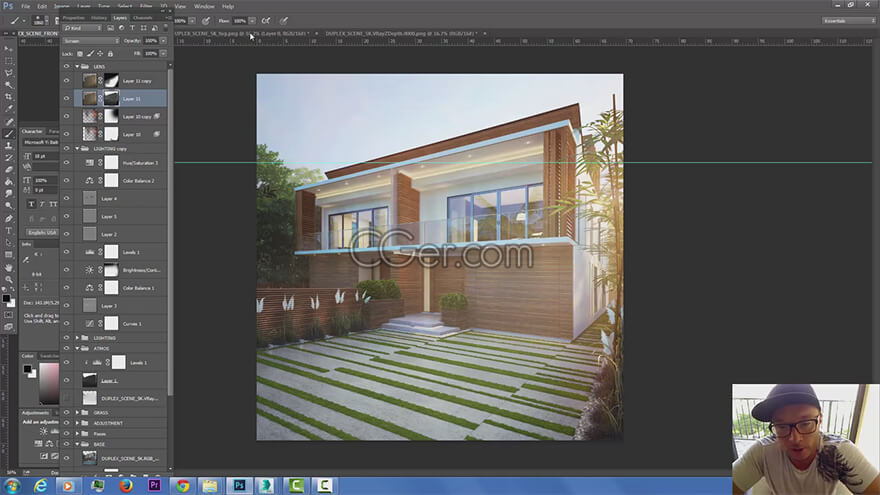Open the blend mode Screen dropdown
This screenshot has height=495, width=880.
(91, 41)
